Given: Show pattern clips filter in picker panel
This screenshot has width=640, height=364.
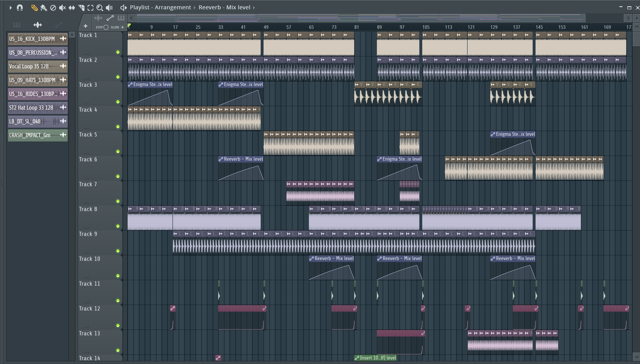Looking at the screenshot, I should (x=16, y=24).
